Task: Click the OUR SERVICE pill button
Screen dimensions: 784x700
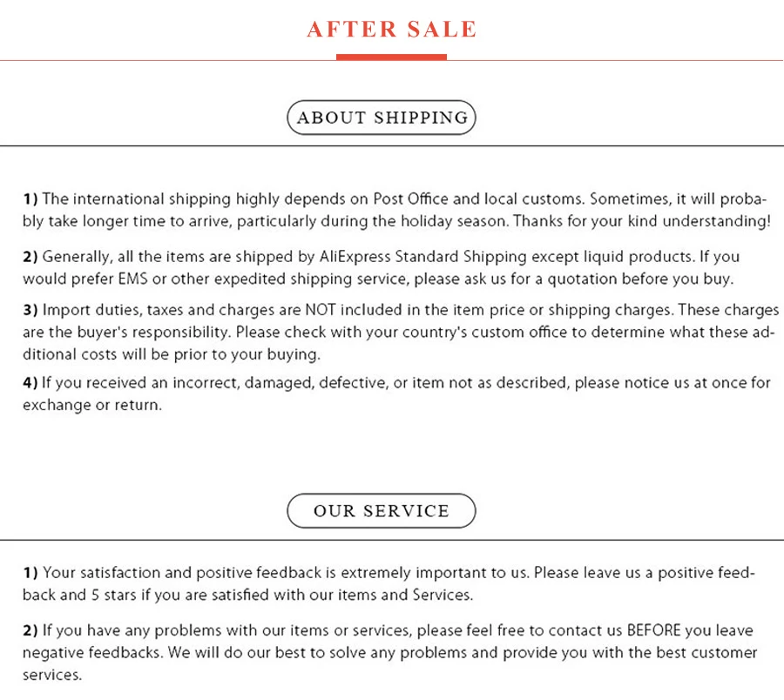Action: 382,511
